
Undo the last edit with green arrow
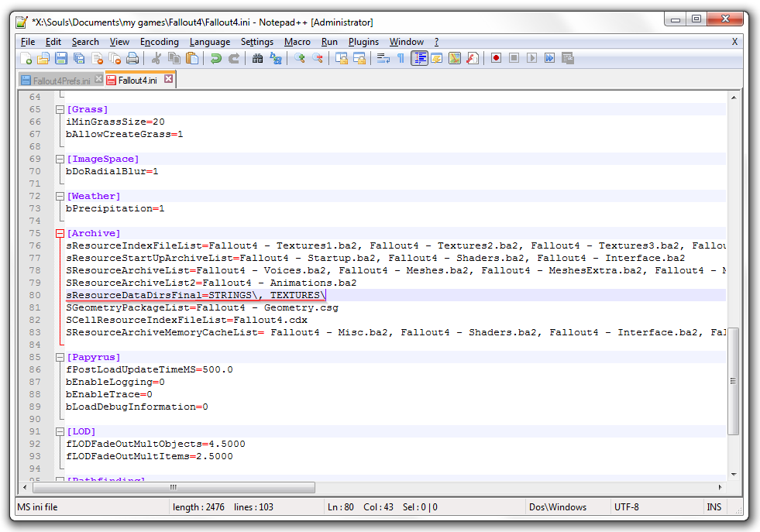pyautogui.click(x=215, y=59)
